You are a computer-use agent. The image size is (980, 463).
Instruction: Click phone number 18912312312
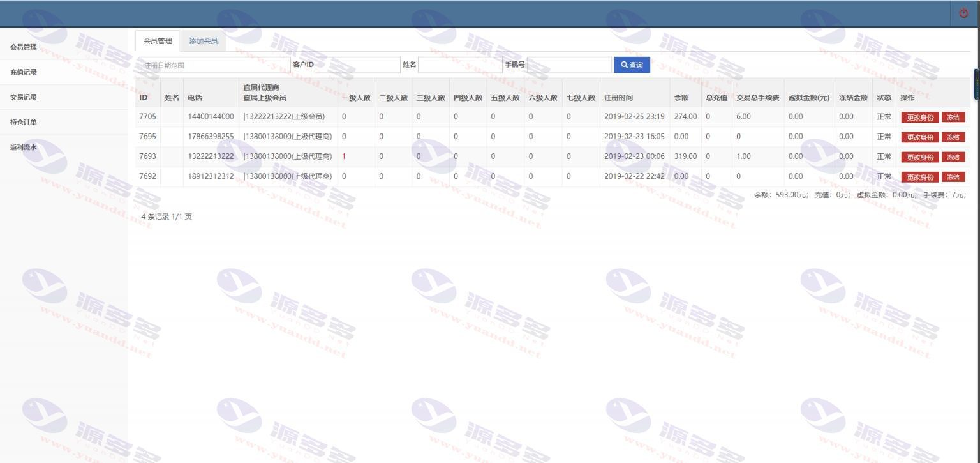coord(211,176)
